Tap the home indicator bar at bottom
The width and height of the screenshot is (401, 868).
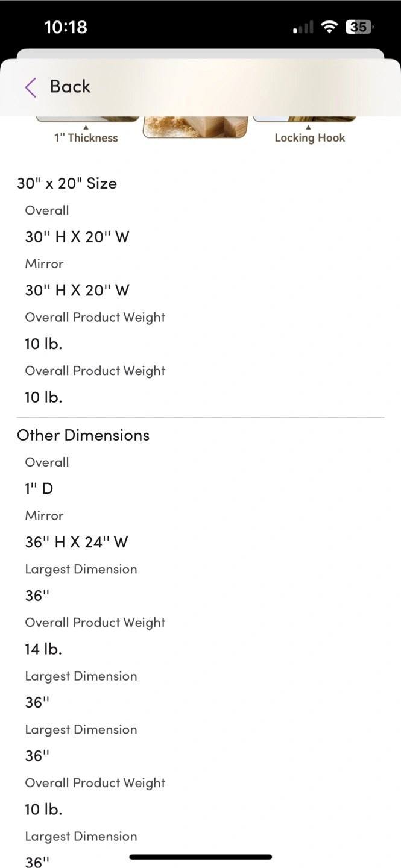[200, 857]
